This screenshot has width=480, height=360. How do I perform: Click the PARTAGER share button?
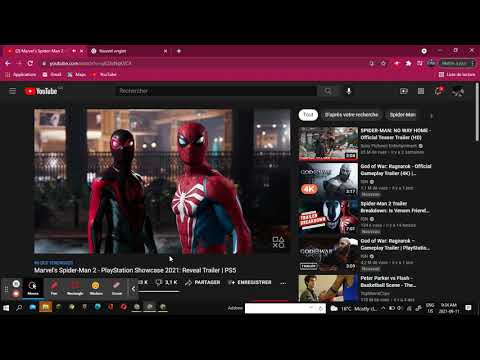tap(203, 282)
